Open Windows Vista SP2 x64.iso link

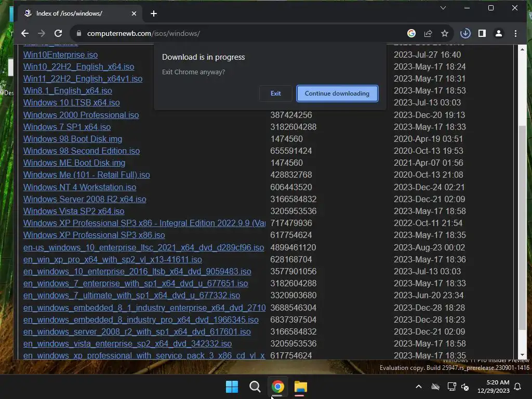pyautogui.click(x=74, y=211)
